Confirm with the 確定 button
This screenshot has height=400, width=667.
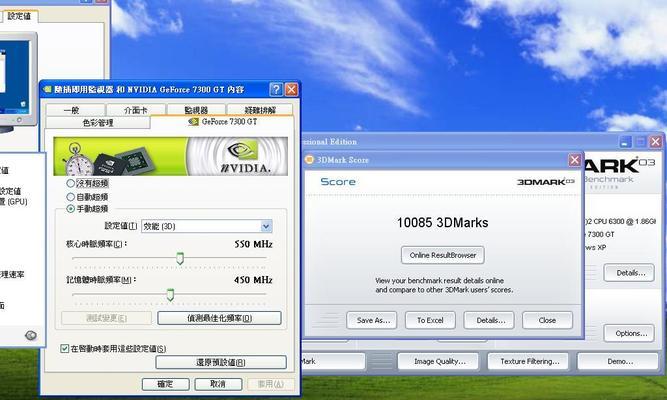tap(165, 384)
